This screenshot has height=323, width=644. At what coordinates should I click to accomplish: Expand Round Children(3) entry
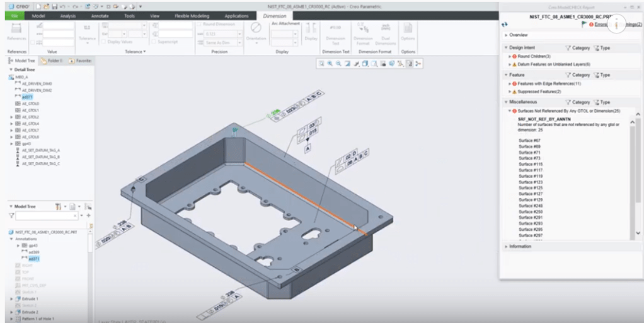point(510,56)
